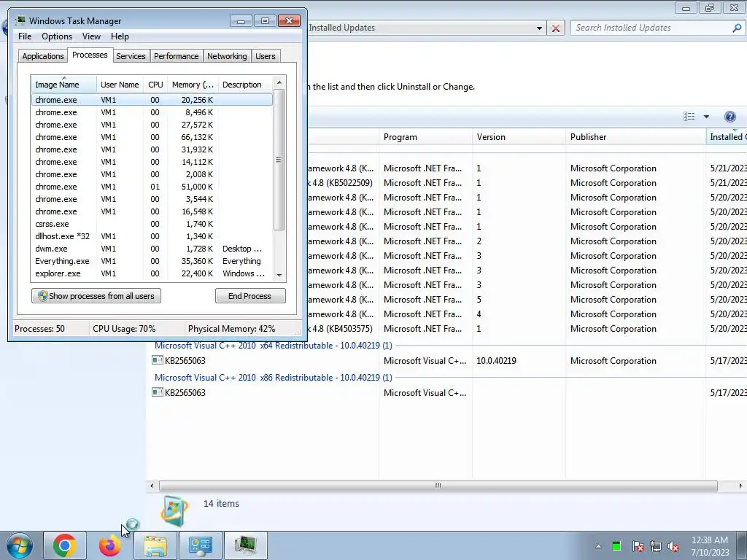This screenshot has height=560, width=747.
Task: Sort processes by Description column
Action: [x=245, y=85]
